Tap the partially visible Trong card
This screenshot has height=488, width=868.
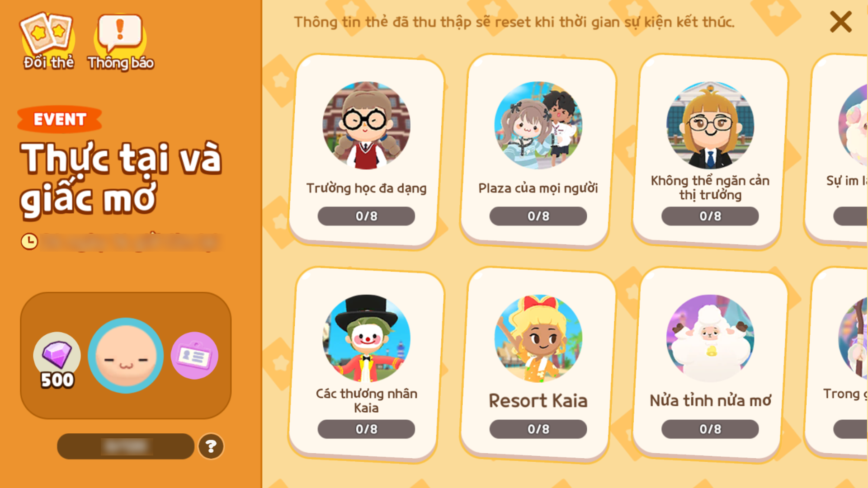point(837,364)
